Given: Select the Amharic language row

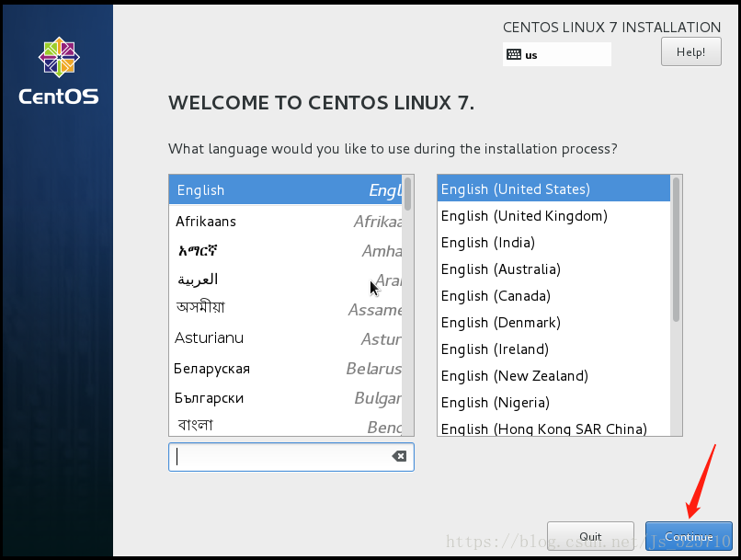Looking at the screenshot, I should [x=285, y=250].
